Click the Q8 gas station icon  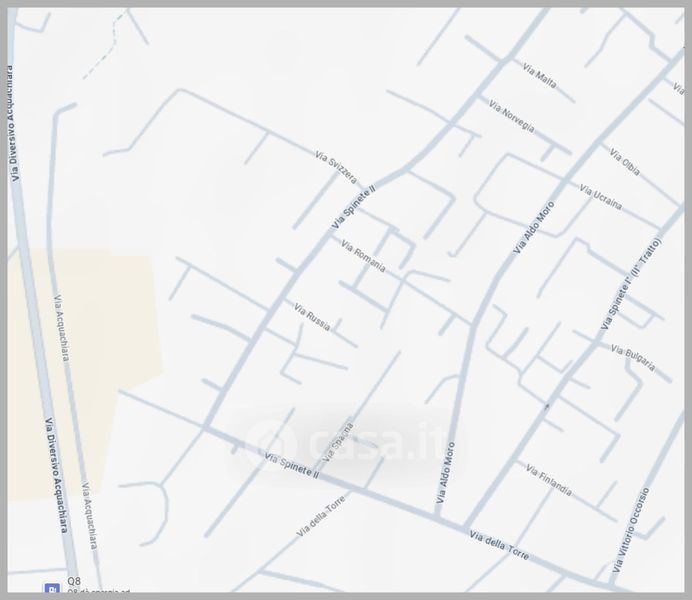pyautogui.click(x=50, y=588)
